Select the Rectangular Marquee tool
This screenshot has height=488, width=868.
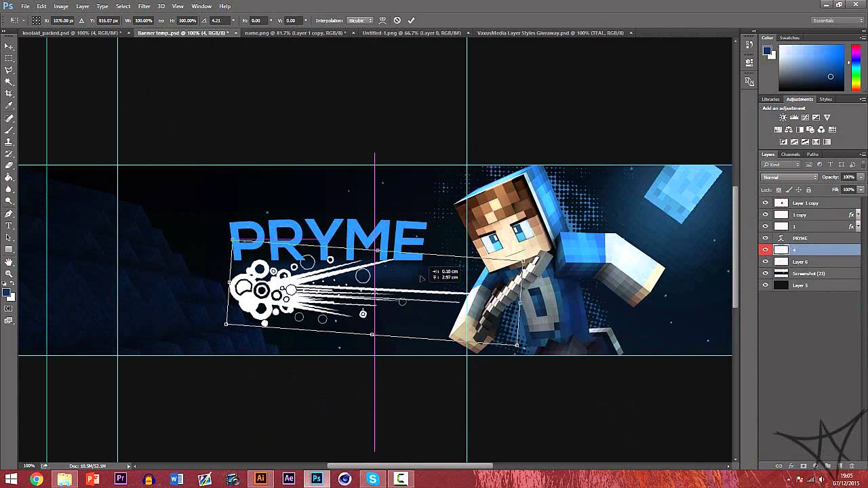click(x=9, y=58)
